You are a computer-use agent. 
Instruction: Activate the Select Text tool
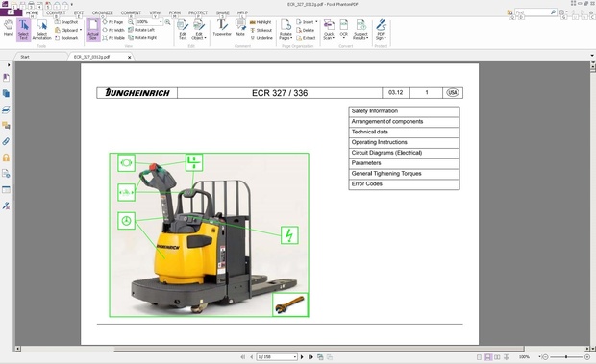click(x=23, y=29)
